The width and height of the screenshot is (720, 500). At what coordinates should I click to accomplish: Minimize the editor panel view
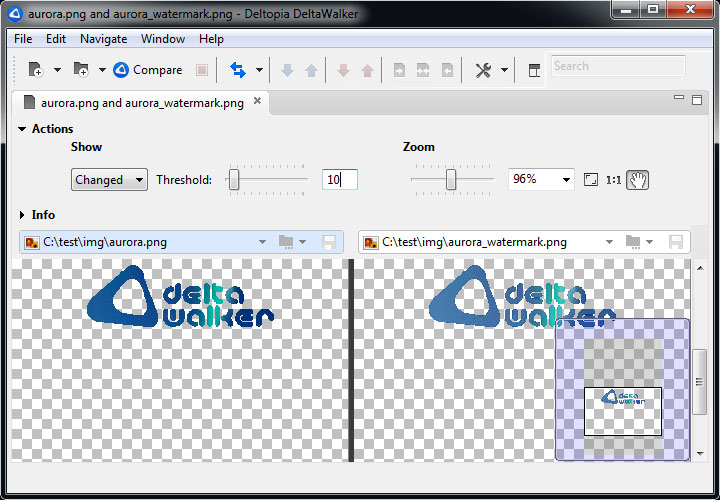coord(679,98)
